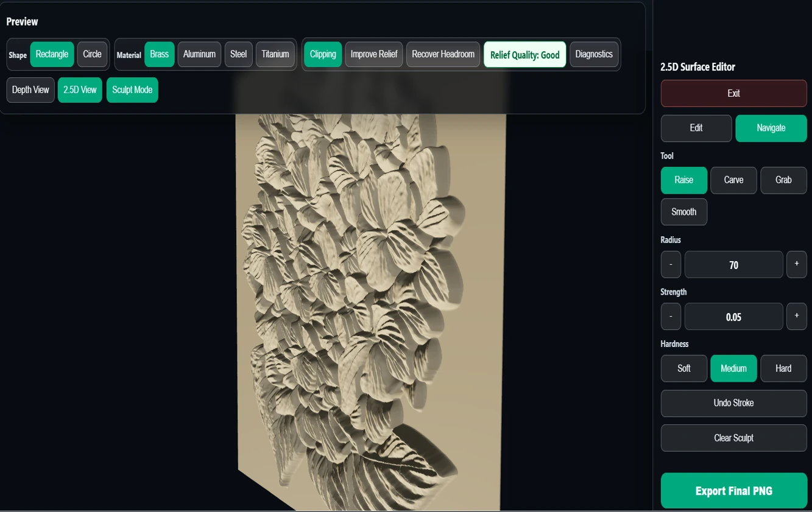Select the Circle shape
This screenshot has width=812, height=512.
click(92, 54)
